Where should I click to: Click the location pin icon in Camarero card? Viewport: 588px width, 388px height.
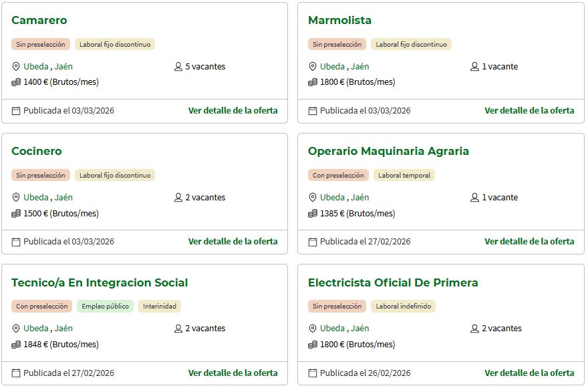click(16, 67)
